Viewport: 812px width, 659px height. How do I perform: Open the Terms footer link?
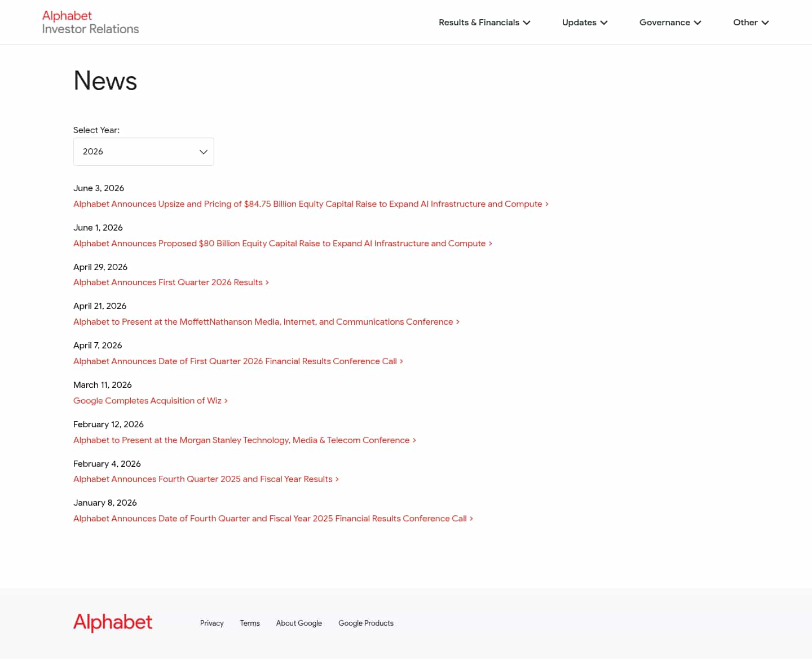coord(250,623)
